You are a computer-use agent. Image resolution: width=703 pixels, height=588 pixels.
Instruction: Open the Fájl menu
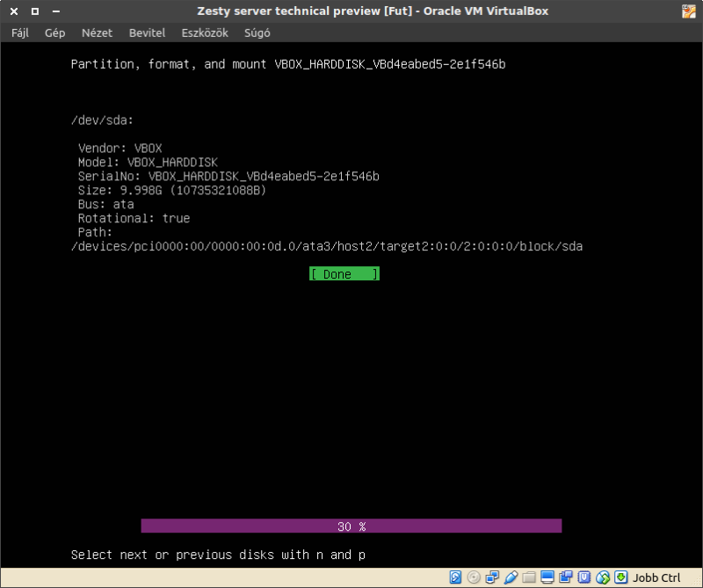[x=19, y=33]
